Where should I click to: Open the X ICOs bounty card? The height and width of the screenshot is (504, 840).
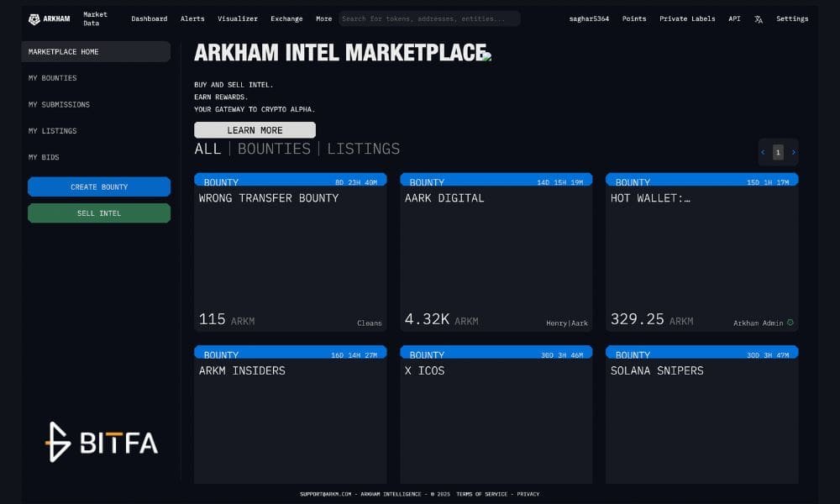tap(496, 415)
